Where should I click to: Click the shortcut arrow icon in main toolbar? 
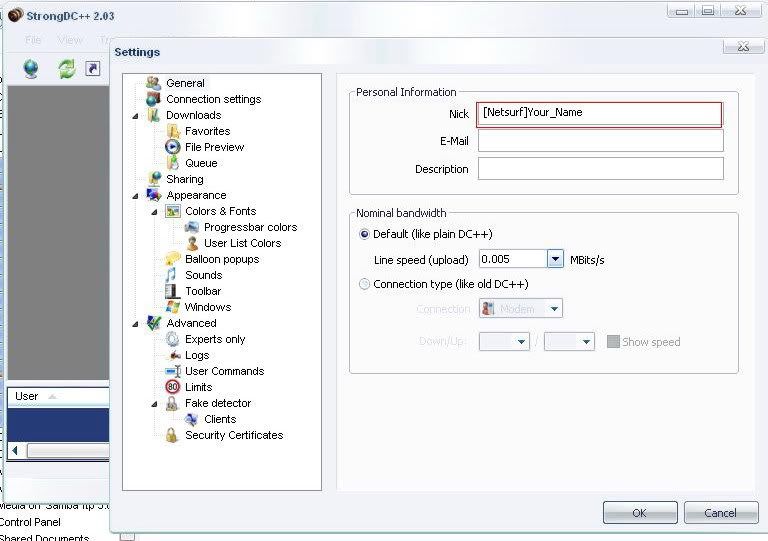93,68
